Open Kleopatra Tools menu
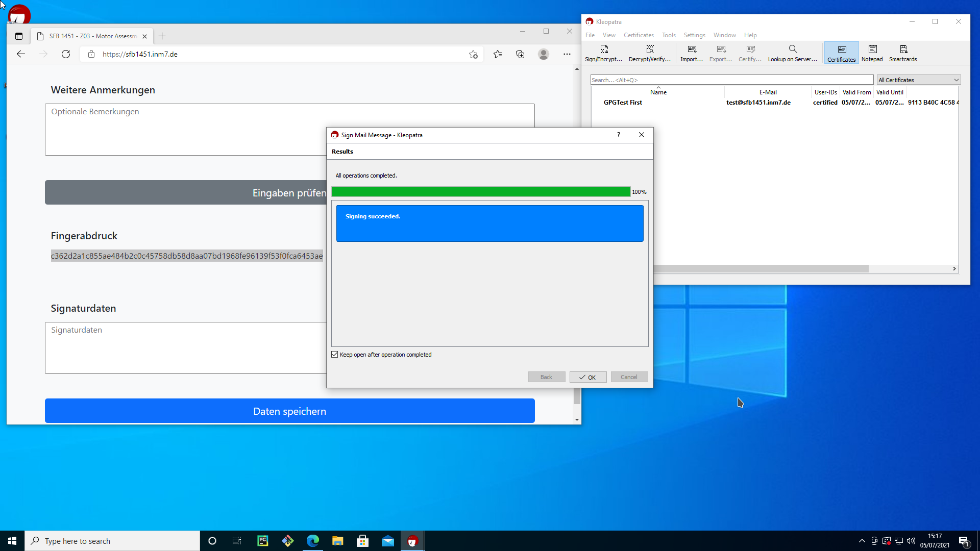Image resolution: width=980 pixels, height=551 pixels. point(669,35)
